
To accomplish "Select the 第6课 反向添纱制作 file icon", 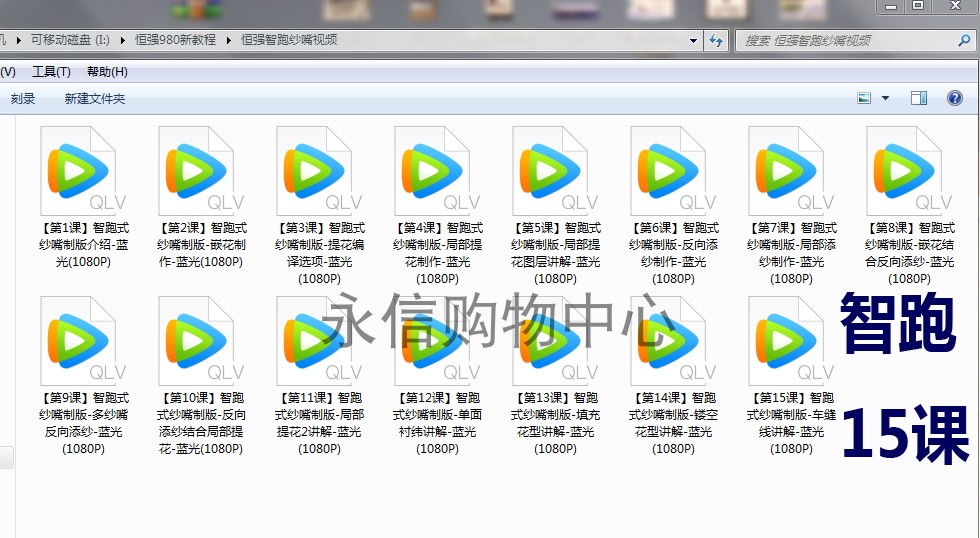I will (674, 171).
